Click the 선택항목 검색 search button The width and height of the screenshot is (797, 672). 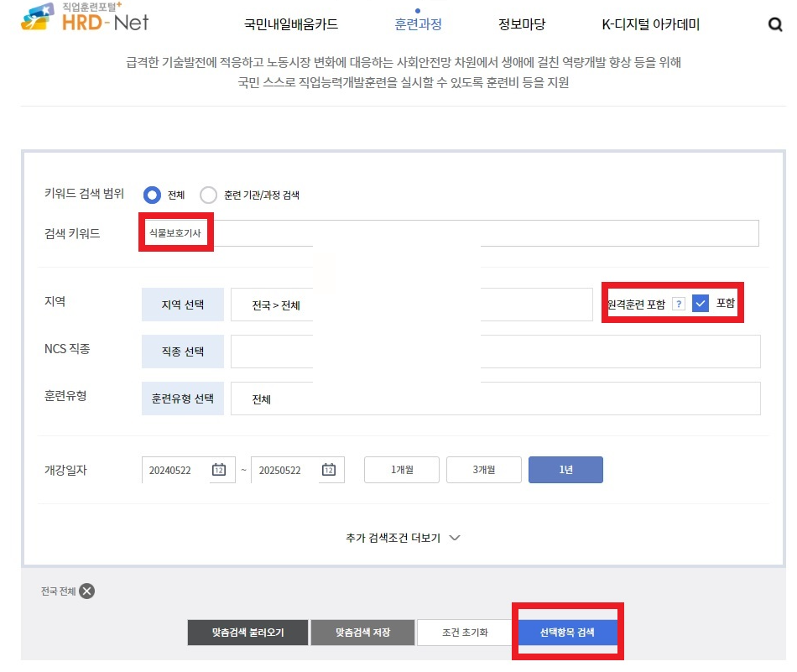point(568,632)
